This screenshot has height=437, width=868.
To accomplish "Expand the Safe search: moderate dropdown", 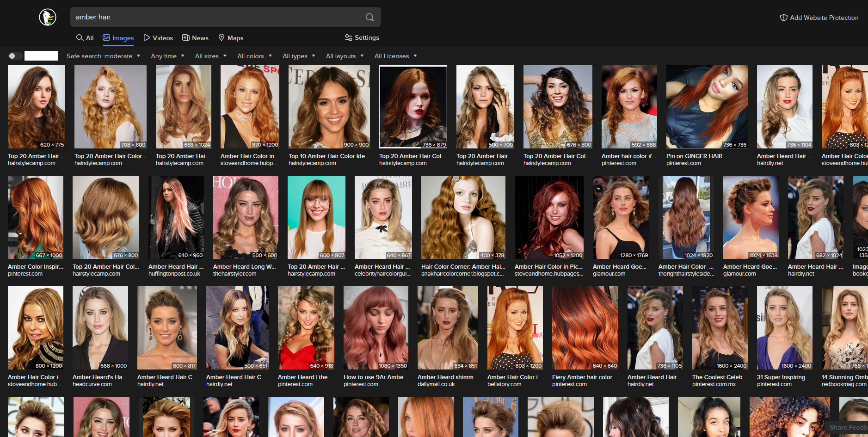I will pos(103,56).
